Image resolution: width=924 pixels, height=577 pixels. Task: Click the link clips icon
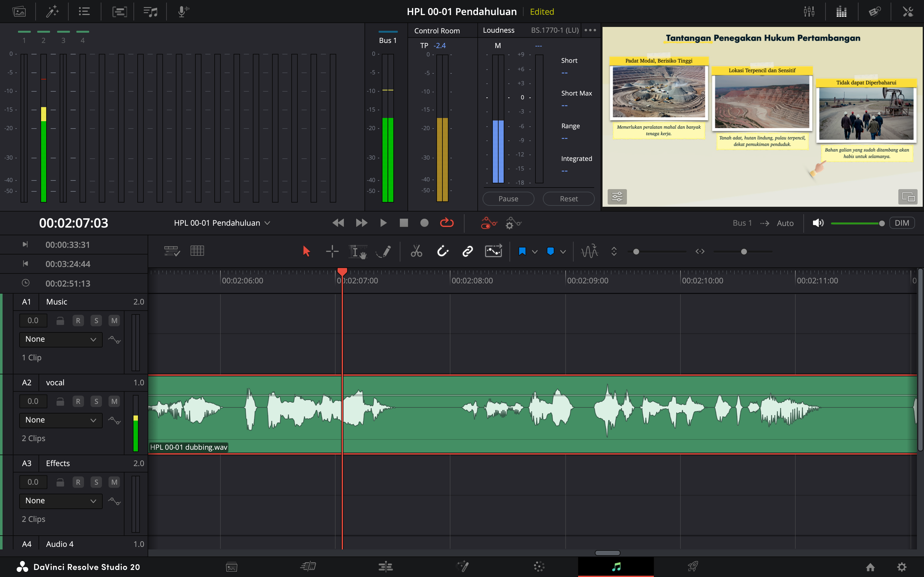pyautogui.click(x=467, y=251)
